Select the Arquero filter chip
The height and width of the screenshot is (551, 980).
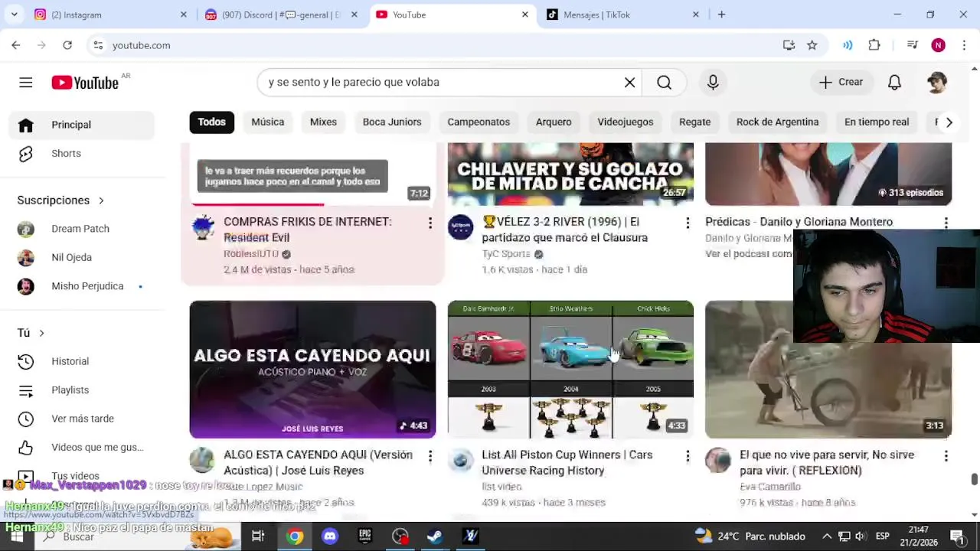pyautogui.click(x=554, y=122)
